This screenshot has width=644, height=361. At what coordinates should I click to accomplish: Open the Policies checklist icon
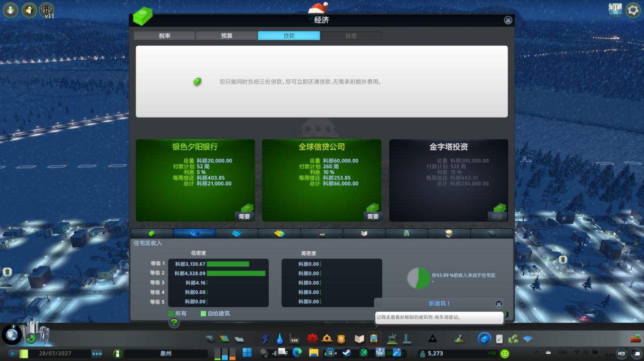pyautogui.click(x=499, y=339)
